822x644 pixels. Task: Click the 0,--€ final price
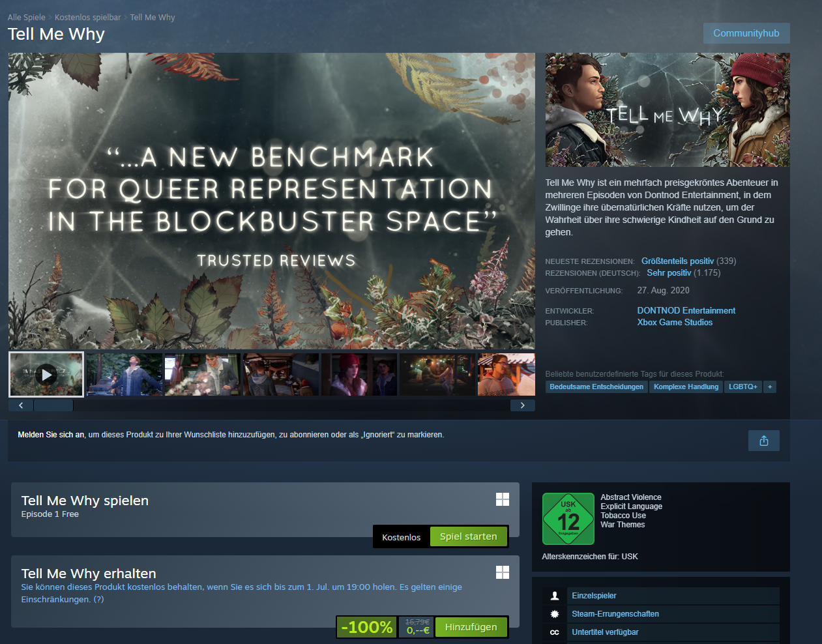(418, 630)
